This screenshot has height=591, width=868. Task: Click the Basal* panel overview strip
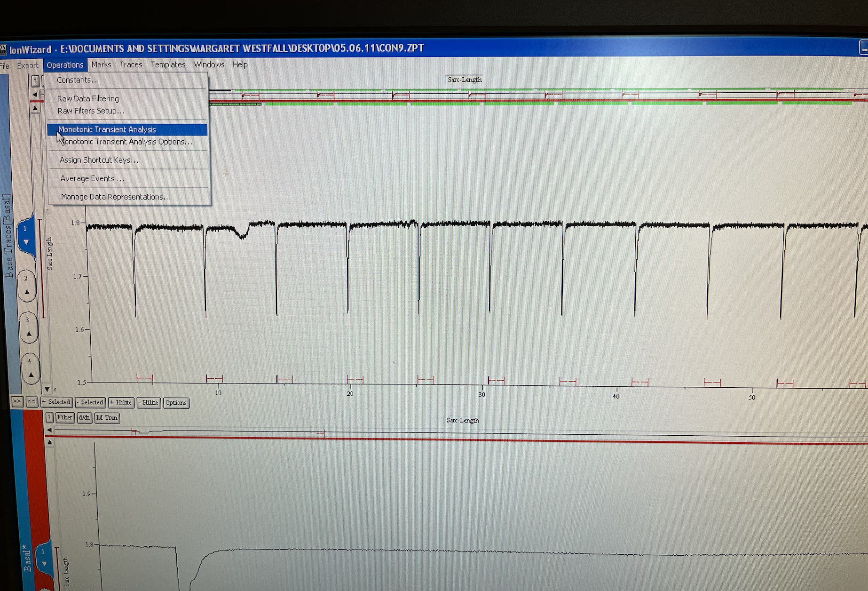461,432
